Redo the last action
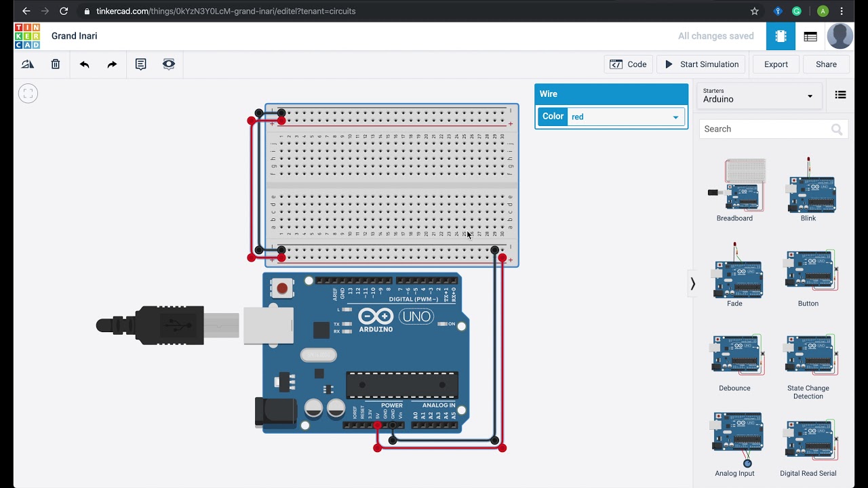Image resolution: width=868 pixels, height=488 pixels. click(x=112, y=64)
